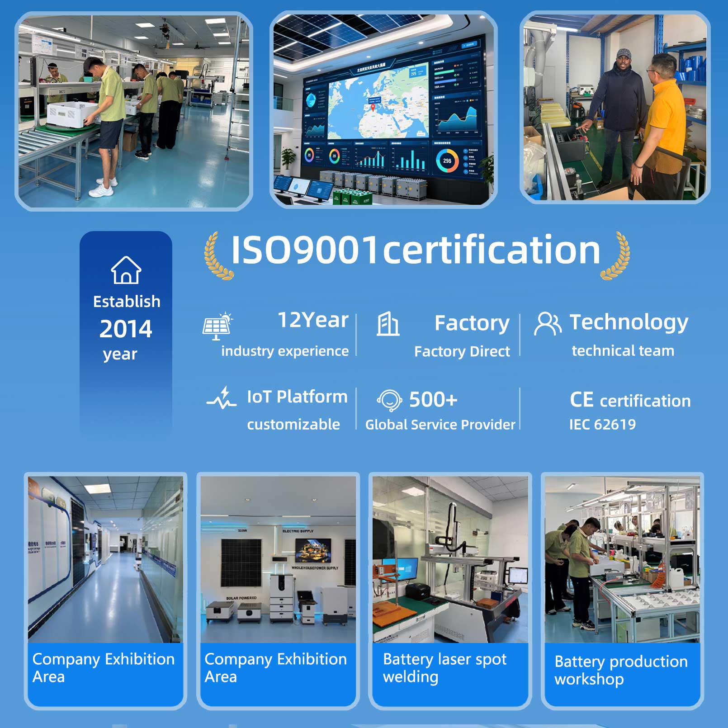Click the right golden laurel wreath
The height and width of the screenshot is (728, 728).
point(615,256)
